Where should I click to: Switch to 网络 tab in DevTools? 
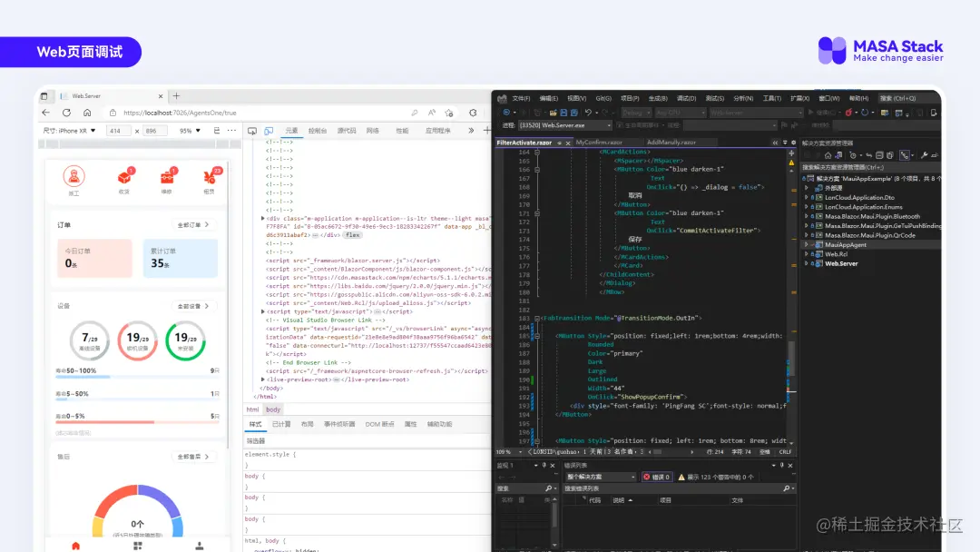pos(373,131)
